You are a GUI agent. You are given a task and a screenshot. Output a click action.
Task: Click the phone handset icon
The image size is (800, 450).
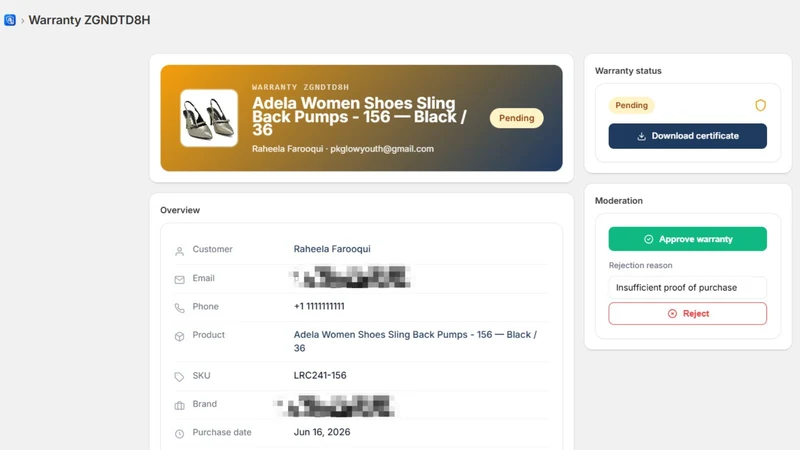pos(180,308)
